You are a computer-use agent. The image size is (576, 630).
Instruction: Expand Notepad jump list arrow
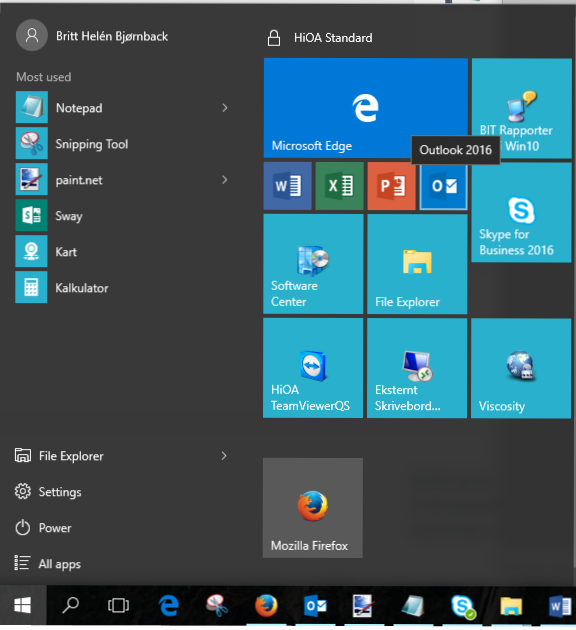click(225, 108)
